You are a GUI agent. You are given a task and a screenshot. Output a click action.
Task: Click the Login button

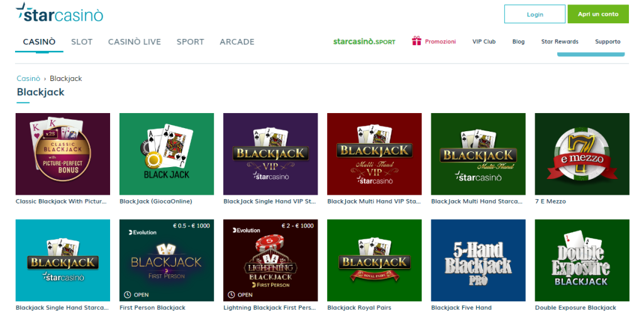(x=535, y=14)
